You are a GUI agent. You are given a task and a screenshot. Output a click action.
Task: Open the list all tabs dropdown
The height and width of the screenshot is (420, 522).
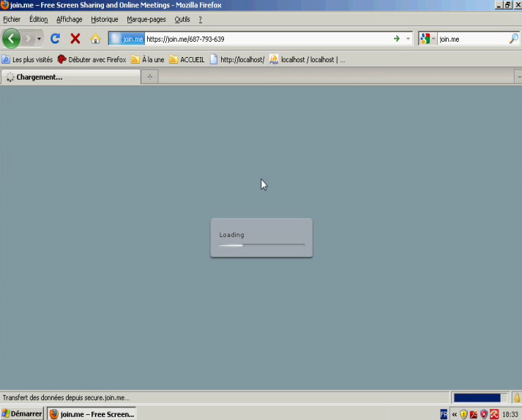[x=518, y=77]
